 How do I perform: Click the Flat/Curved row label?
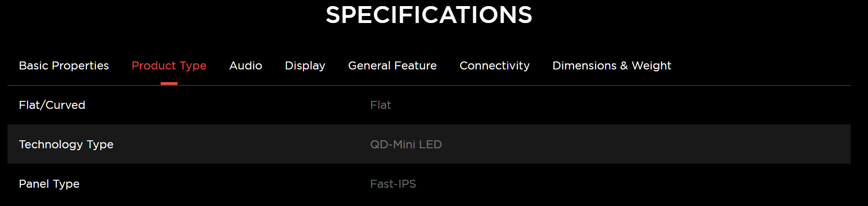click(x=52, y=105)
